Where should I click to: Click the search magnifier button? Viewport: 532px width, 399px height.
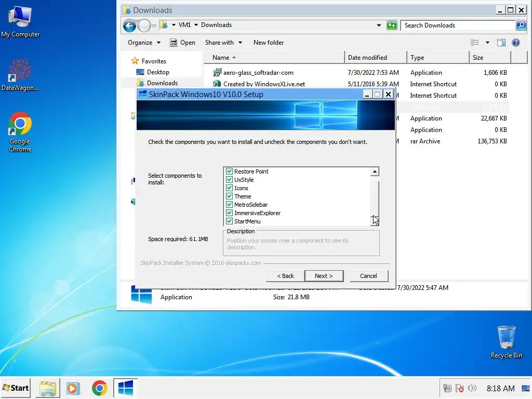click(x=521, y=25)
